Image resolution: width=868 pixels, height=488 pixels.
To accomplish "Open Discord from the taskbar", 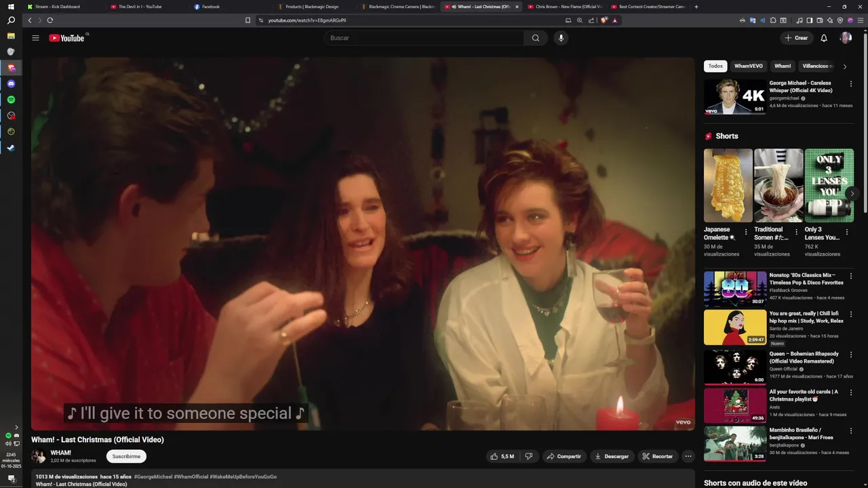I will click(11, 84).
